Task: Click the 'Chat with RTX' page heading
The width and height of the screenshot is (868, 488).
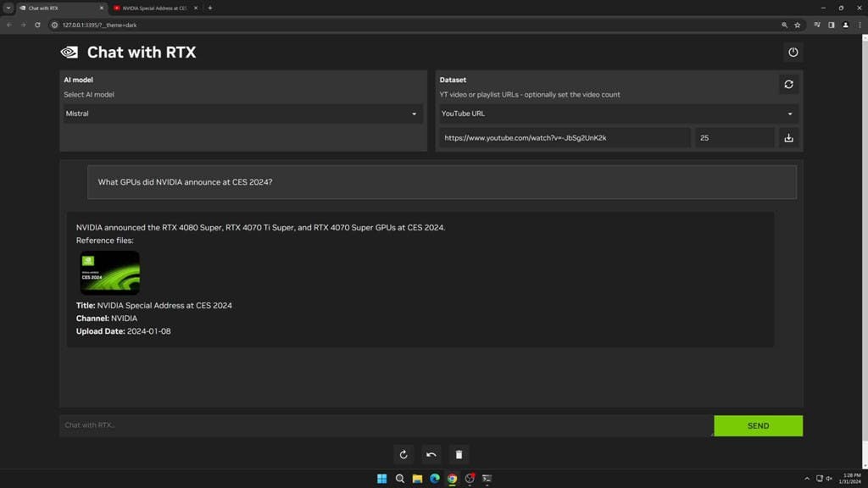Action: (x=142, y=52)
